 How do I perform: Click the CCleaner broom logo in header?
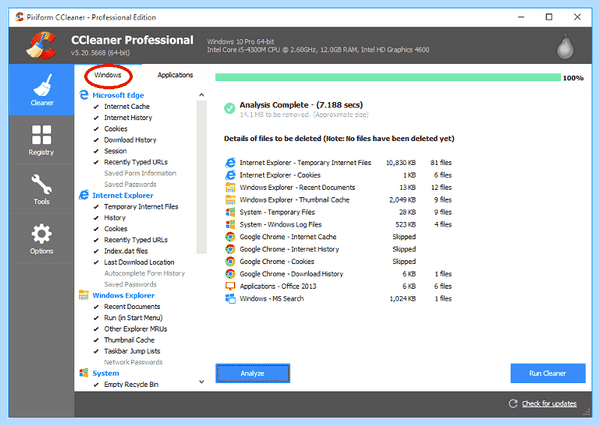pyautogui.click(x=41, y=45)
